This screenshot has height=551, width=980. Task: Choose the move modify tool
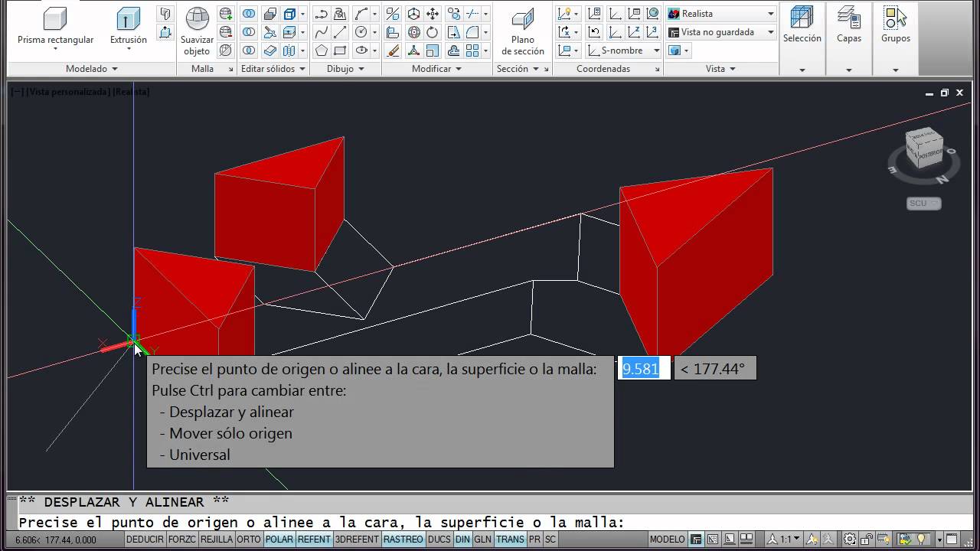coord(433,14)
